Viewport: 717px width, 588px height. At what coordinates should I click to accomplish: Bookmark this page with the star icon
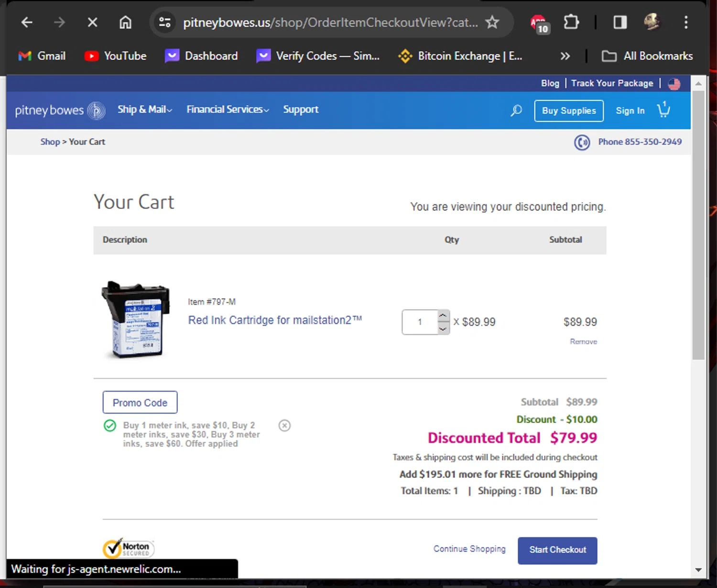[492, 22]
